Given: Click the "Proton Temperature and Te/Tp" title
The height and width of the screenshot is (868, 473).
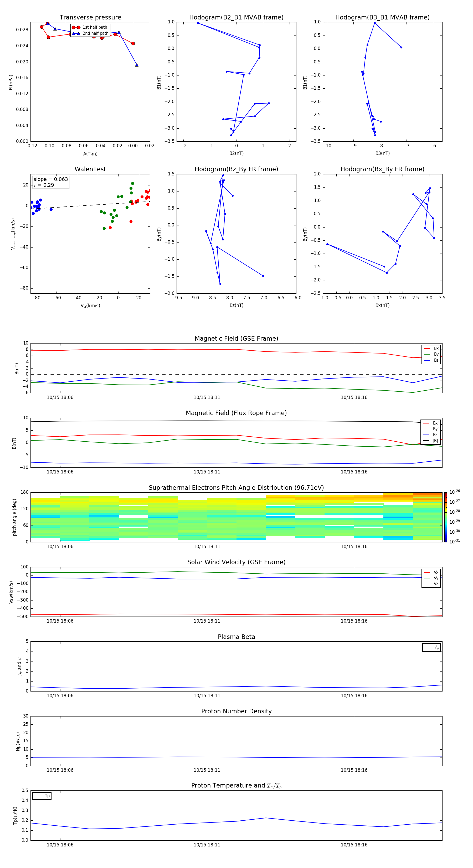Looking at the screenshot, I should 236,786.
